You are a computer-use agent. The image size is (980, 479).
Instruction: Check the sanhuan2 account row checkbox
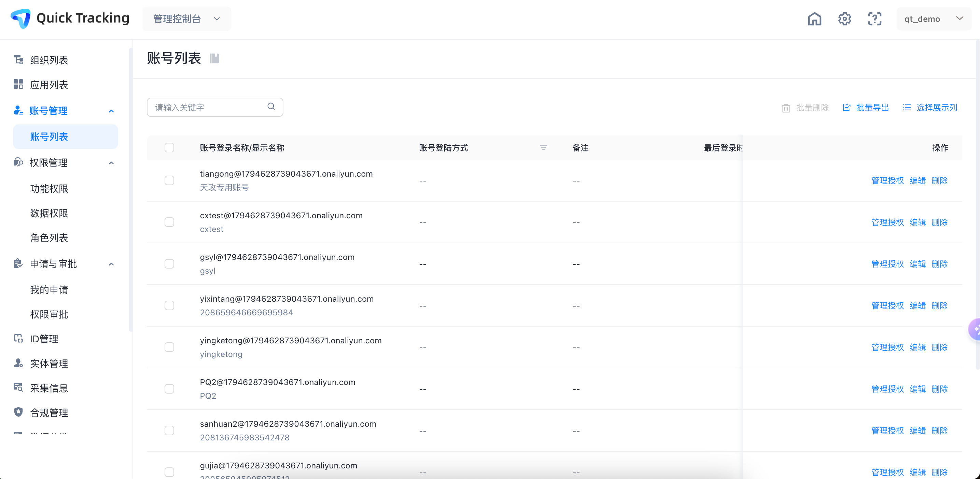tap(169, 430)
